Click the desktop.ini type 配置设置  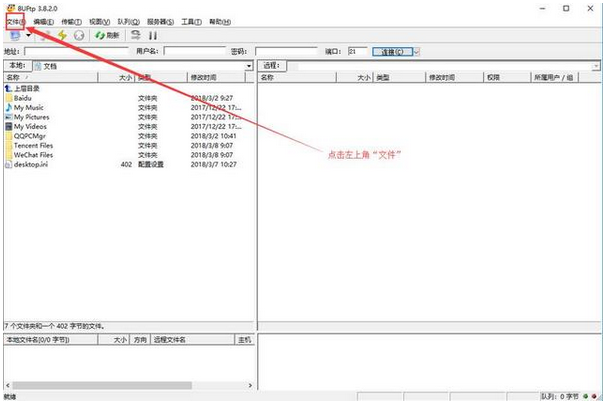(150, 164)
